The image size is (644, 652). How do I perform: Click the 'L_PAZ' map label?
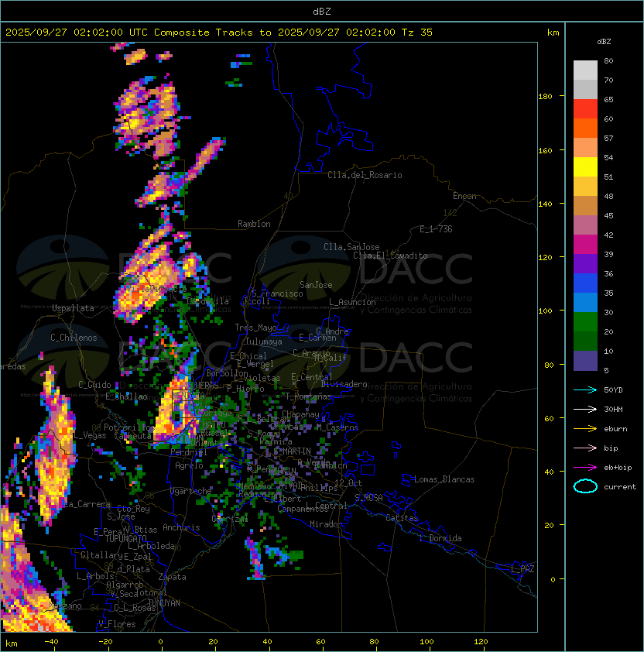(522, 569)
